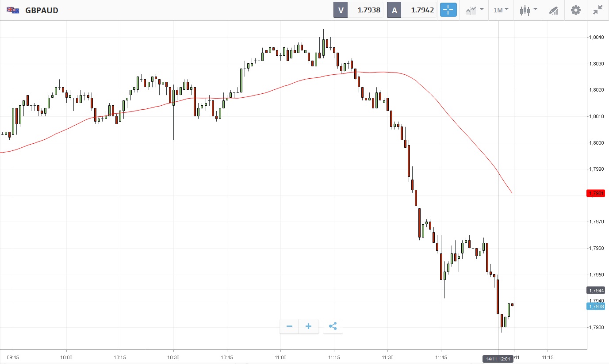Click the 14/11 12:01 time marker
Viewport: 609px width, 364px height.
click(x=498, y=359)
